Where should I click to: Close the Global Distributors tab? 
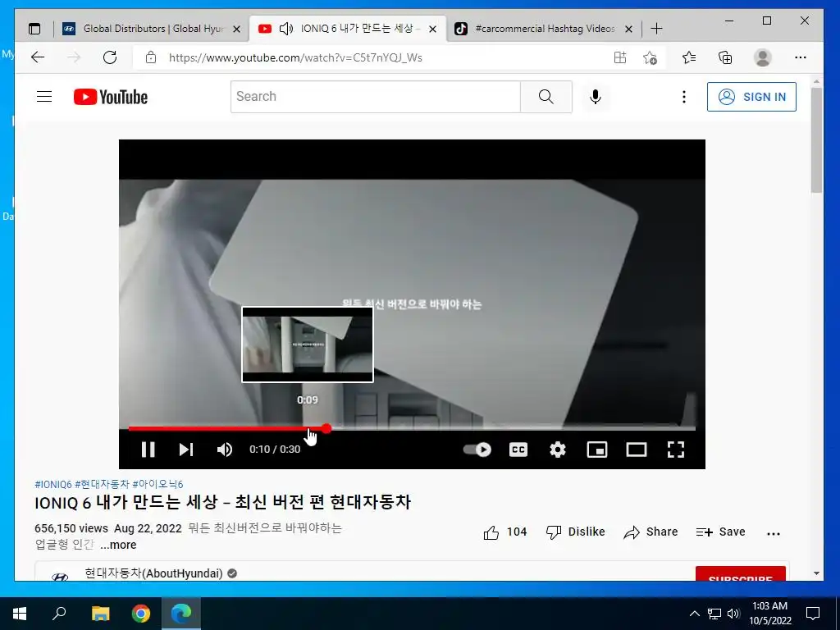(x=236, y=30)
